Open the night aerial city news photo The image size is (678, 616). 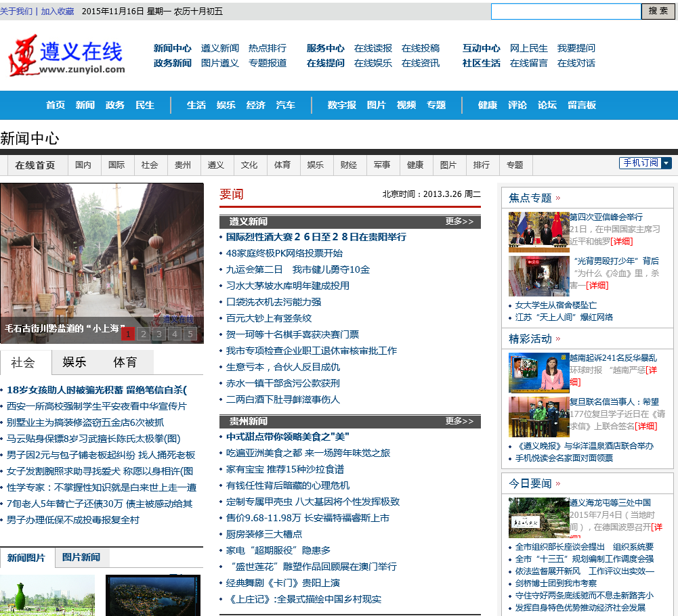point(153,595)
